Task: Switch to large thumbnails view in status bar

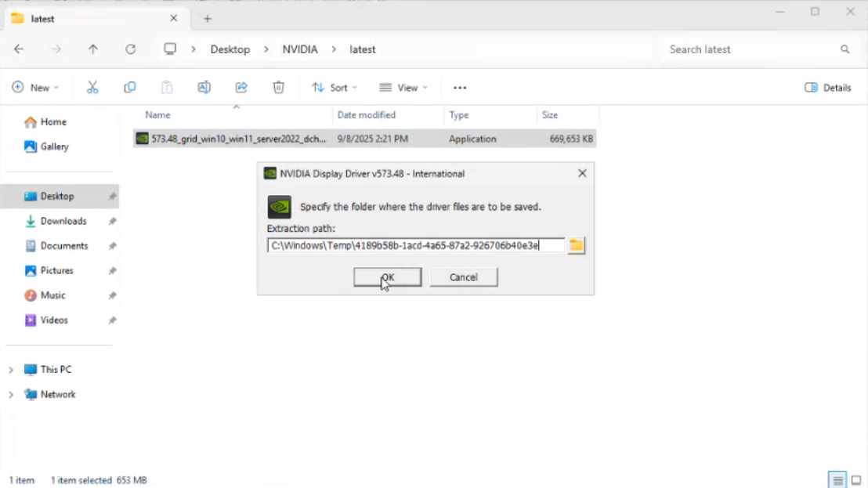Action: (x=856, y=479)
